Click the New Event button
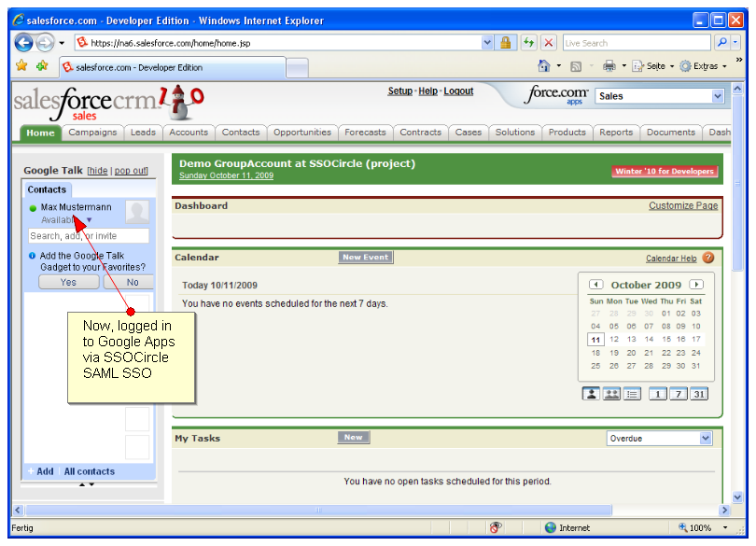 tap(366, 257)
